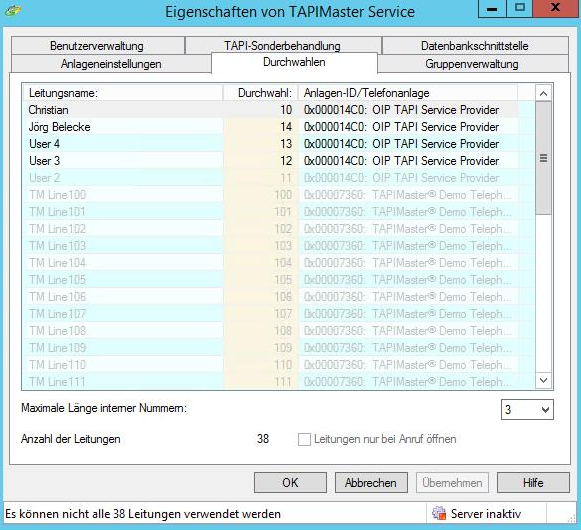Go to the Datenbankschnittstelle tab
The width and height of the screenshot is (581, 530).
tap(475, 46)
